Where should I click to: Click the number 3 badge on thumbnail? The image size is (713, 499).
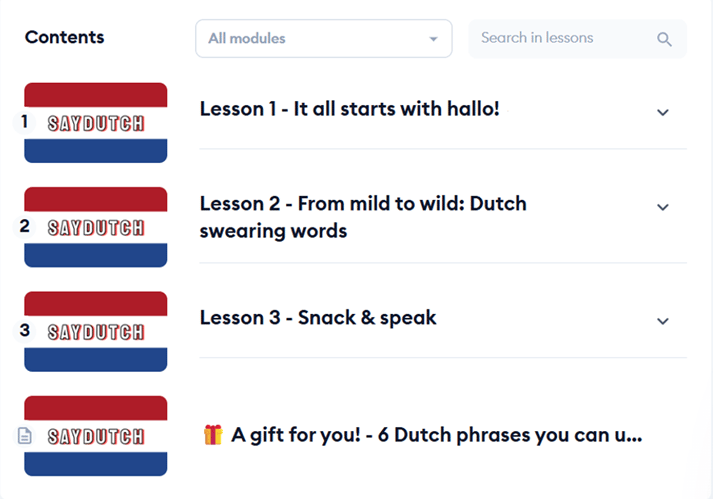click(25, 330)
